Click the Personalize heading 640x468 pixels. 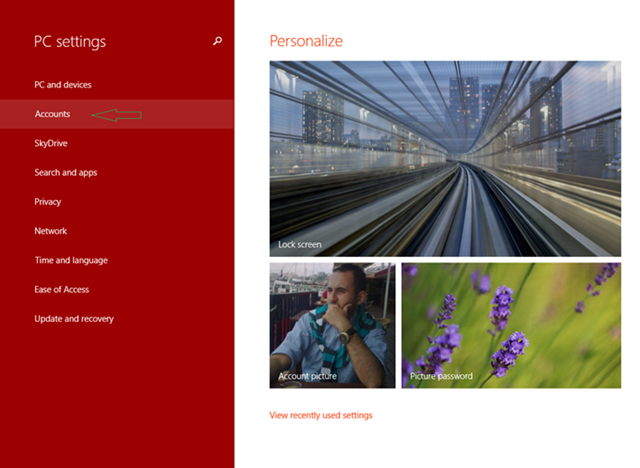coord(306,41)
